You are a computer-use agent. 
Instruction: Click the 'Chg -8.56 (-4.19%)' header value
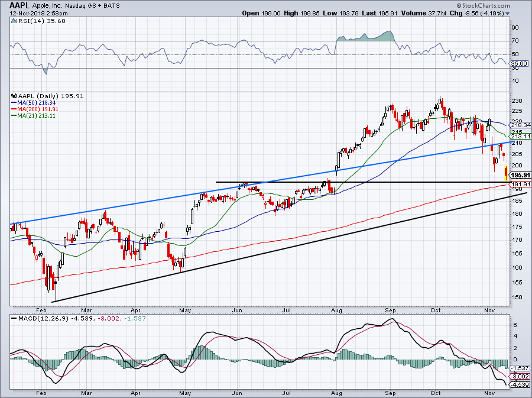[x=476, y=13]
